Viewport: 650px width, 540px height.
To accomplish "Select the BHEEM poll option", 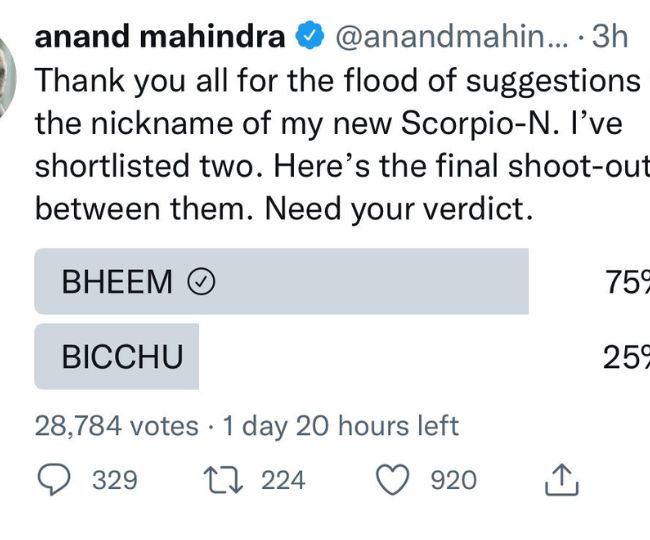I will (280, 282).
